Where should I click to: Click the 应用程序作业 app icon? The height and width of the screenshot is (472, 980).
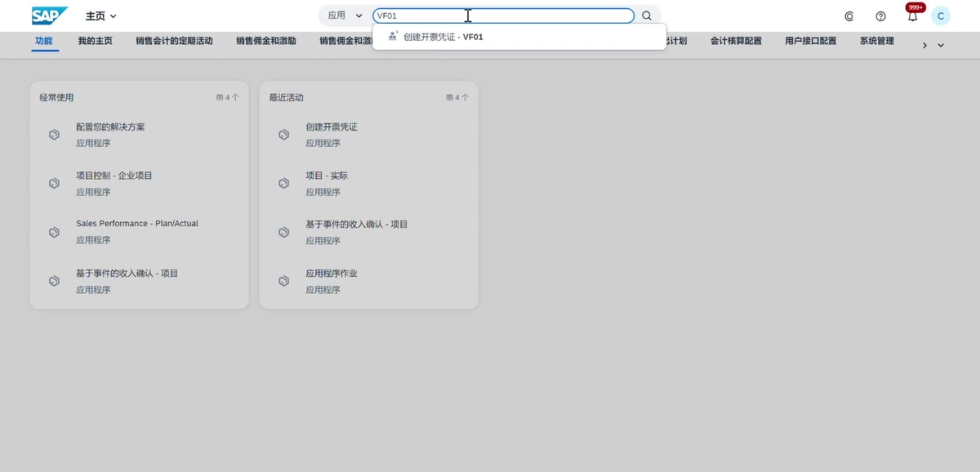[x=283, y=281]
